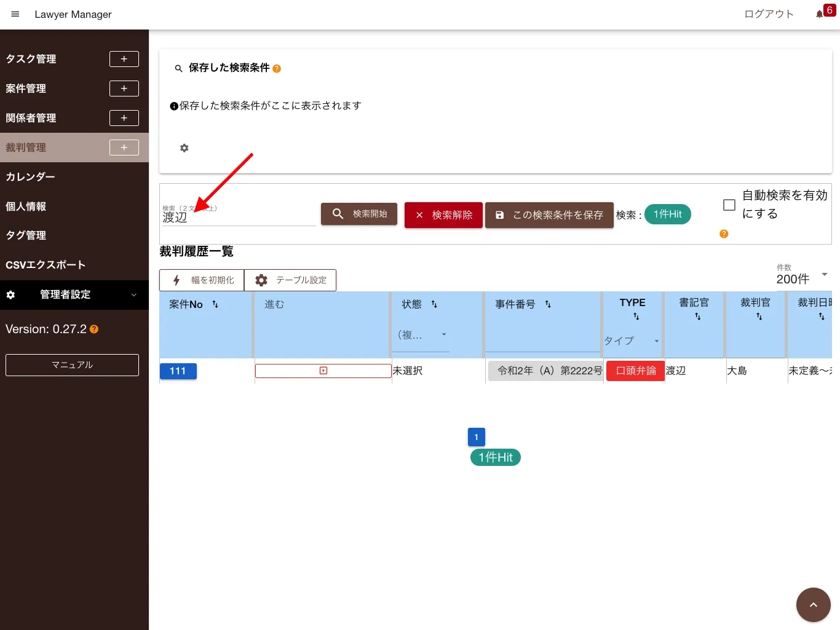Click the plus icon next to 案件管理
Screen dimensions: 840x630
click(124, 89)
